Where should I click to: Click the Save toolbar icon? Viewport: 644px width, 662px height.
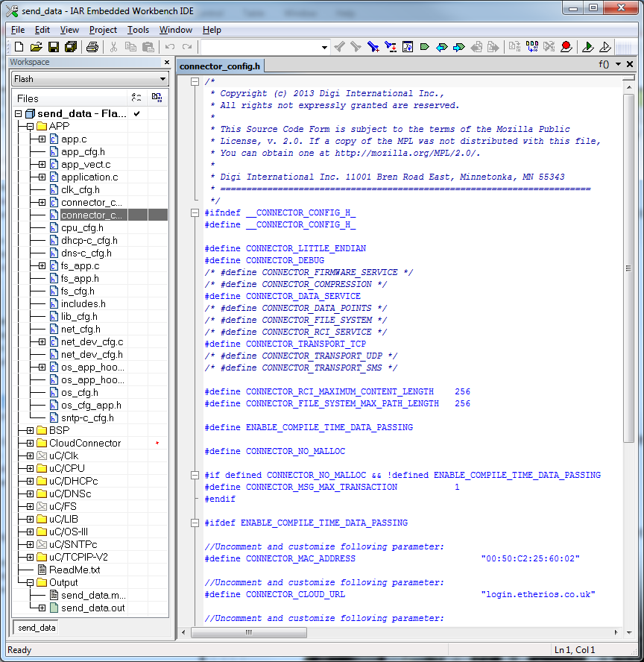coord(53,47)
